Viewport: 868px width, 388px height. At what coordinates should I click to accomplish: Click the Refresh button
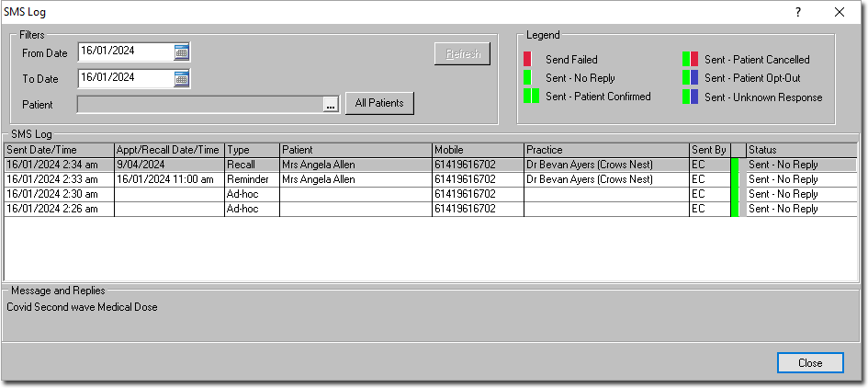462,53
